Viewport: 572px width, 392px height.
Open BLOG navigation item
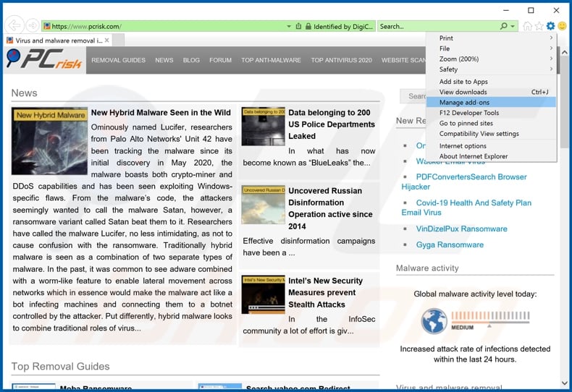[191, 60]
